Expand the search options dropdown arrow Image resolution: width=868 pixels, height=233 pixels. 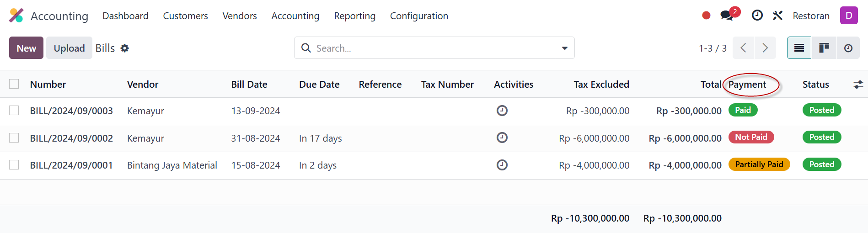coord(565,48)
